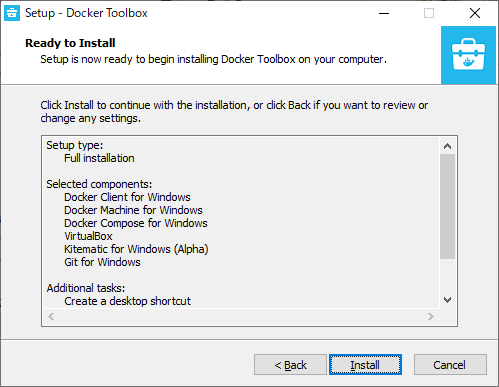
Task: Click the horizontal scrollbar right arrow
Action: [x=431, y=316]
